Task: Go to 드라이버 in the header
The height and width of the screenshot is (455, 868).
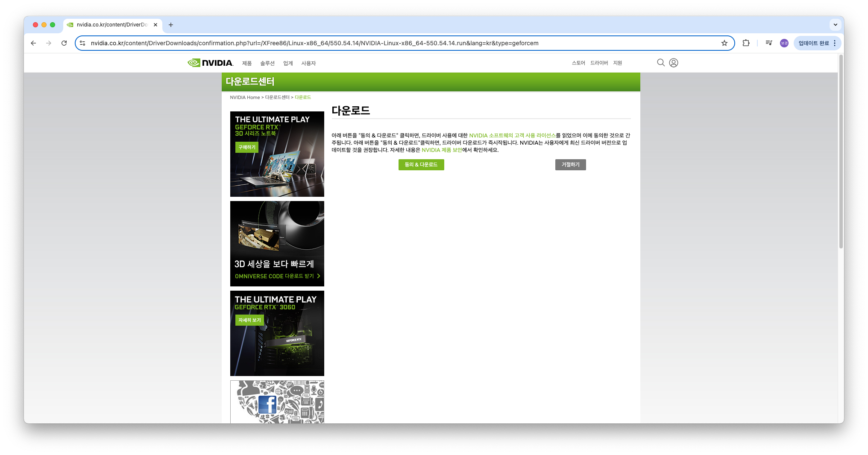Action: pos(599,63)
